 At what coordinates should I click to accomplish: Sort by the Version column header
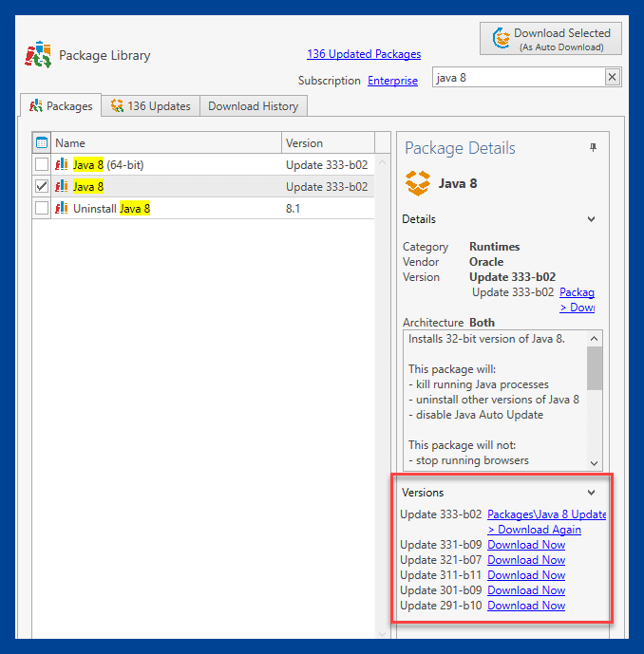[328, 143]
